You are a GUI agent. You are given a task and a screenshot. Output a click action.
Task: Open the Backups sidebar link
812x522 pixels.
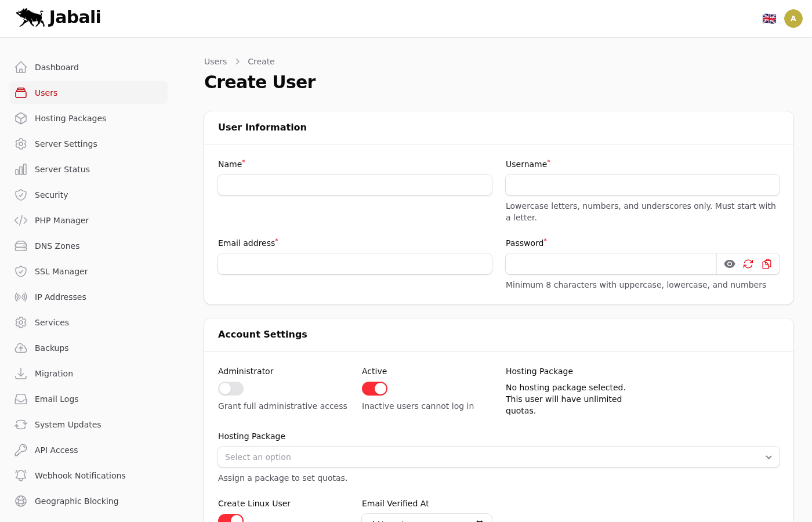click(52, 348)
